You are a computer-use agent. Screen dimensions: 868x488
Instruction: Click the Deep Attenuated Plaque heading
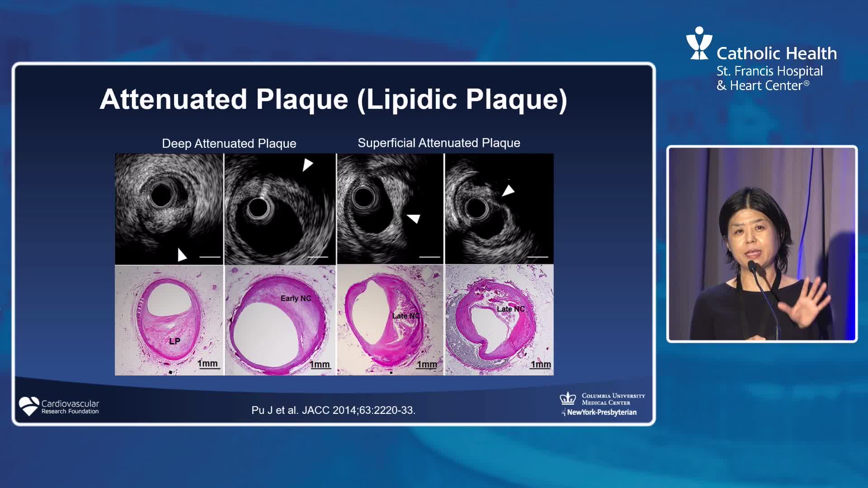point(229,144)
